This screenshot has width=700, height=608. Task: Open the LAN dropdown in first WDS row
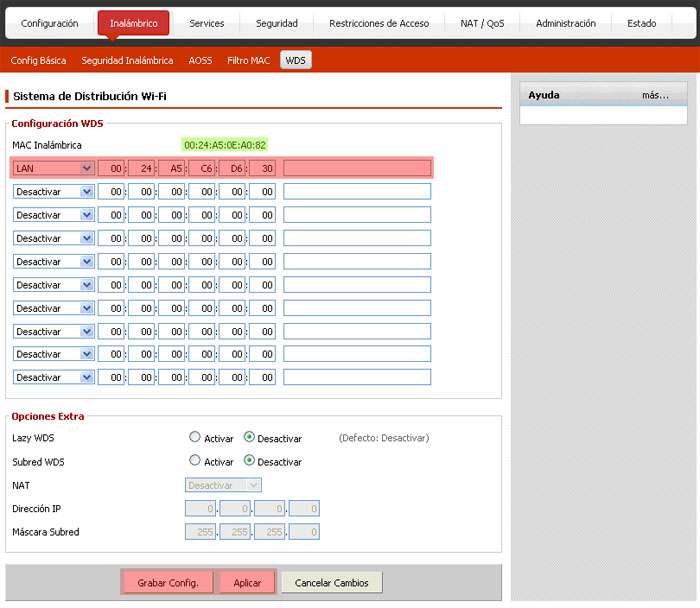(x=54, y=168)
